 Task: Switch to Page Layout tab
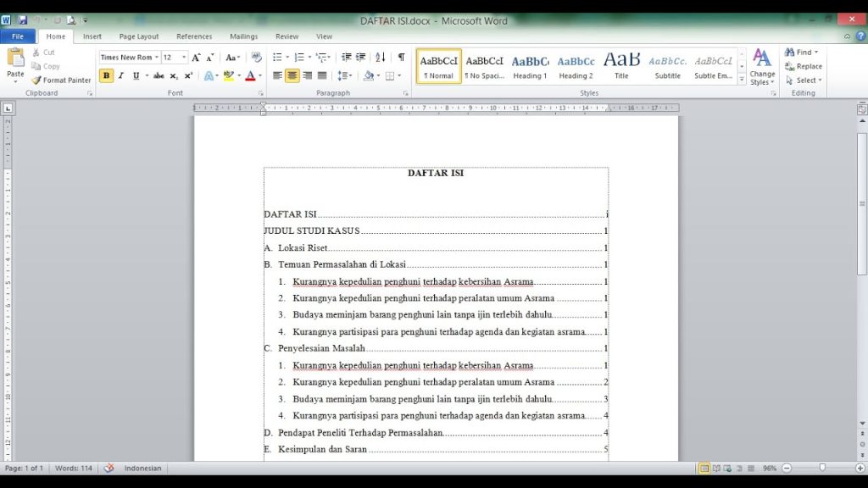click(x=139, y=36)
